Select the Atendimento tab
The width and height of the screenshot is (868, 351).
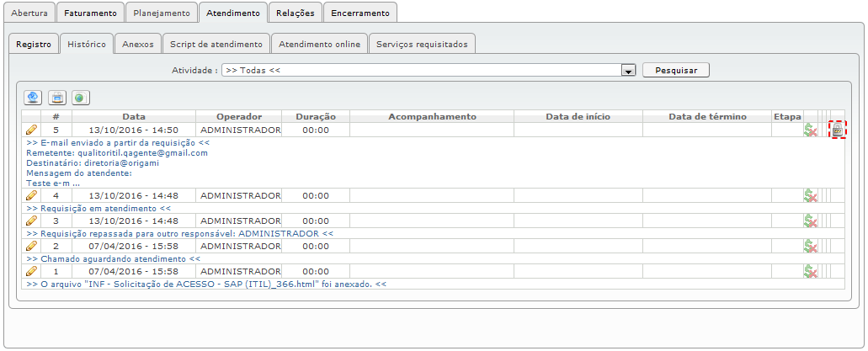pyautogui.click(x=233, y=13)
